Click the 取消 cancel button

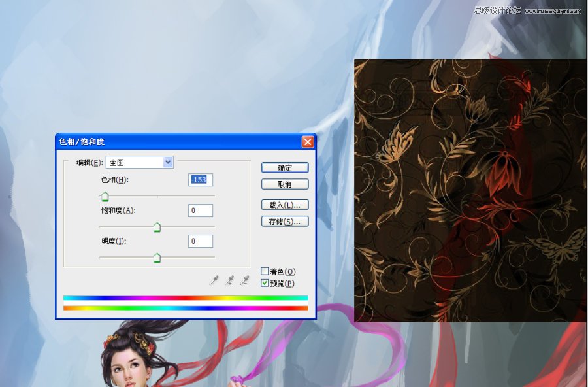click(x=285, y=184)
